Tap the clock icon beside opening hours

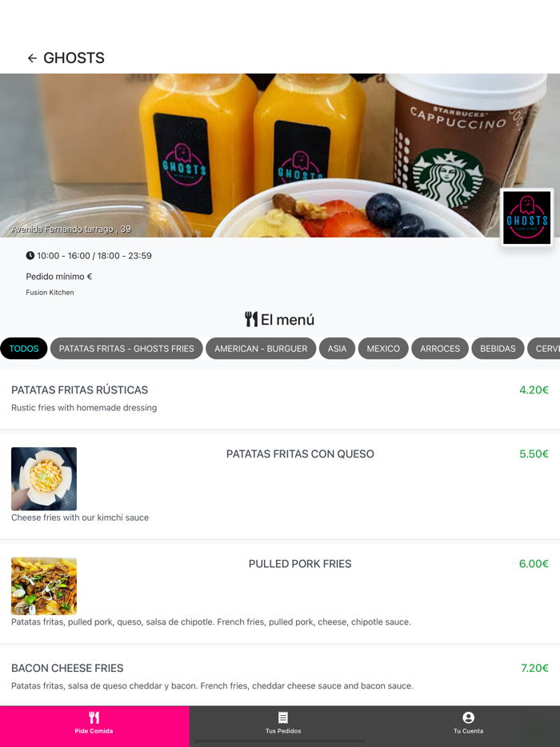coord(30,255)
